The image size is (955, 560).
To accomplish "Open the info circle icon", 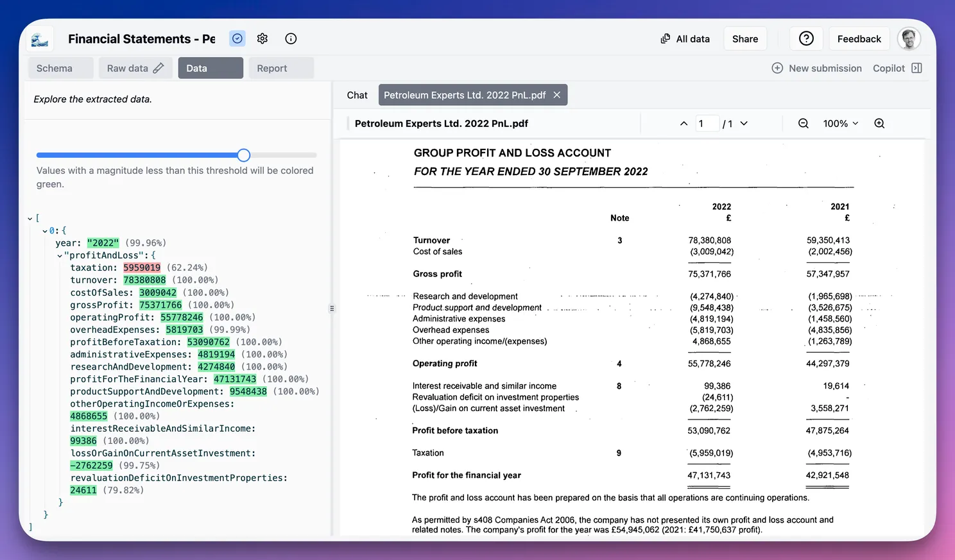I will coord(291,38).
